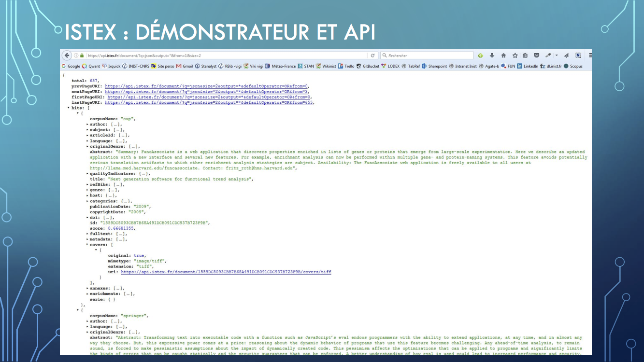Click the browser back arrow button
The width and height of the screenshot is (644, 362).
point(67,56)
